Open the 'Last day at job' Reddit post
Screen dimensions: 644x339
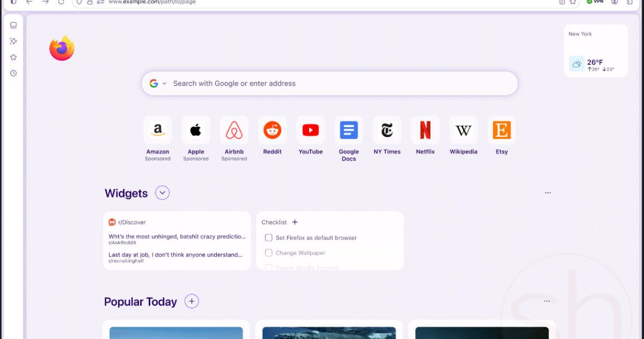(x=176, y=255)
